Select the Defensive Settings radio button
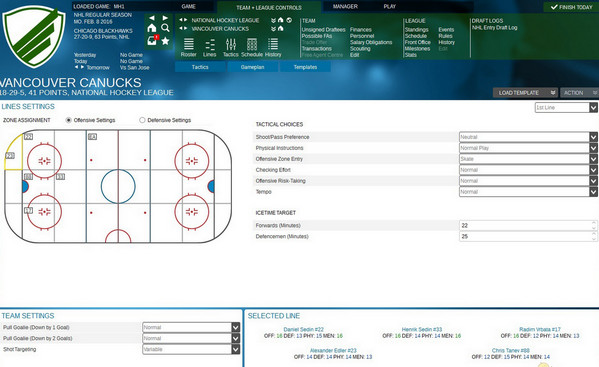This screenshot has width=599, height=367. pyautogui.click(x=142, y=120)
